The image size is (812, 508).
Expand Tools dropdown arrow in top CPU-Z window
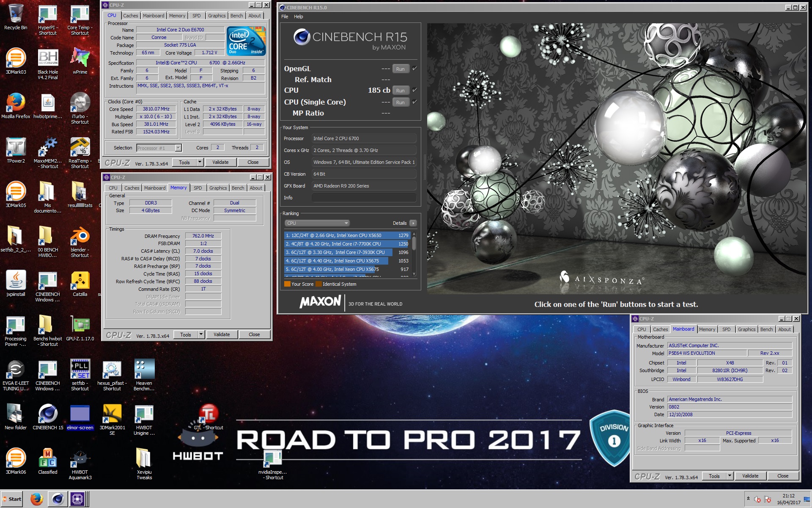pos(200,162)
